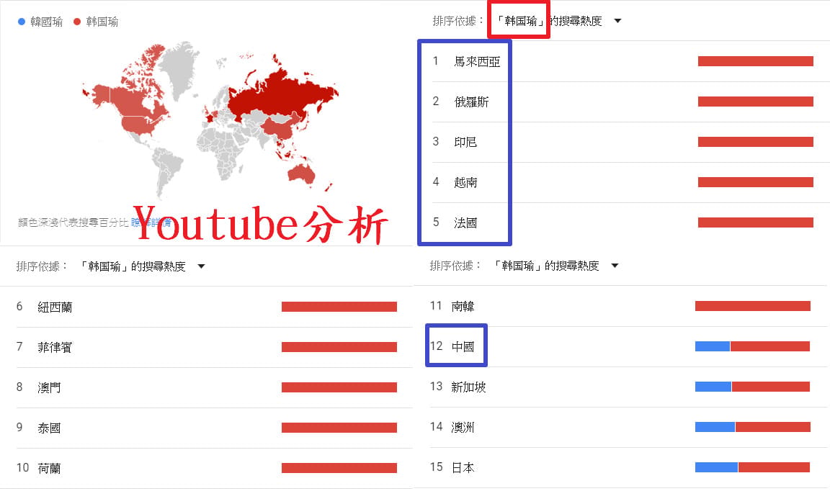Click the 韩国瑜 legend label

102,22
